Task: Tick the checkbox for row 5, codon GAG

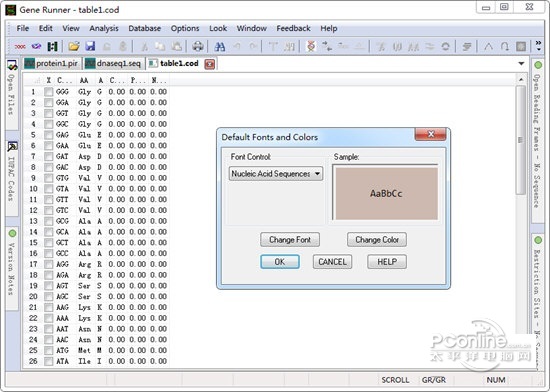Action: tap(48, 135)
